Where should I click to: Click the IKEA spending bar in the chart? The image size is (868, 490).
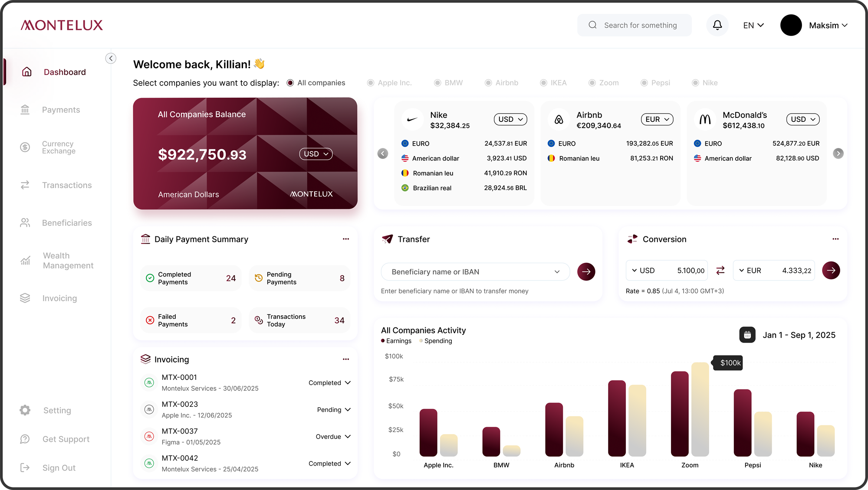[637, 421]
